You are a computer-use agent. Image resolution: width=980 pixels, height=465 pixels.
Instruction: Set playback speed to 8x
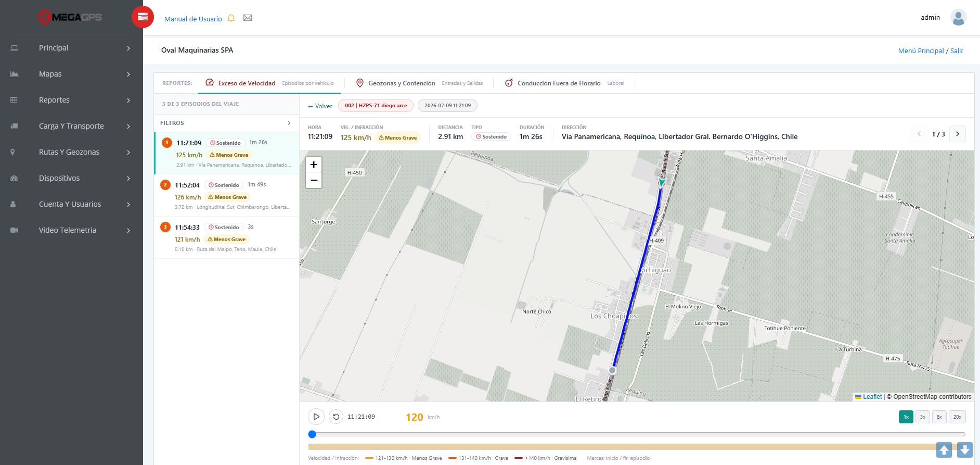[939, 417]
